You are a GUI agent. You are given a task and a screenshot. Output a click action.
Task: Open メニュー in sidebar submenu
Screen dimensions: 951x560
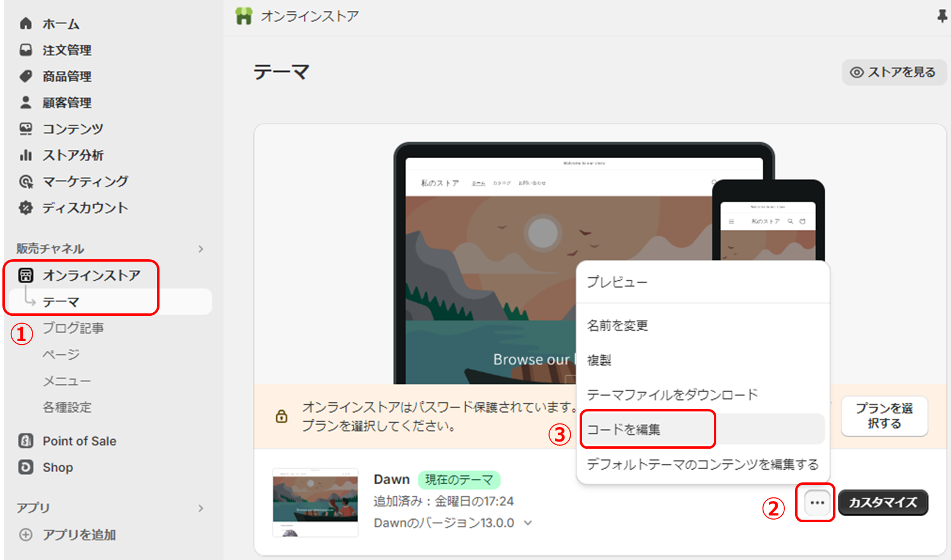coord(66,381)
